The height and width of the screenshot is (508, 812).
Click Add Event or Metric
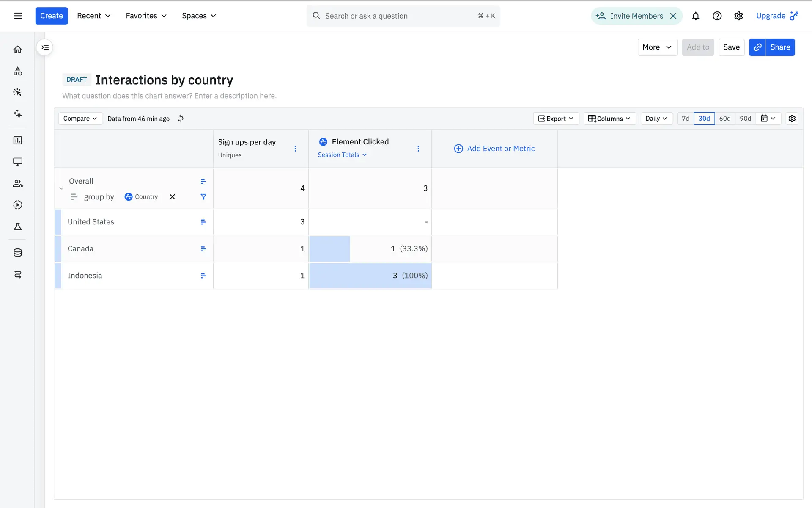point(494,149)
